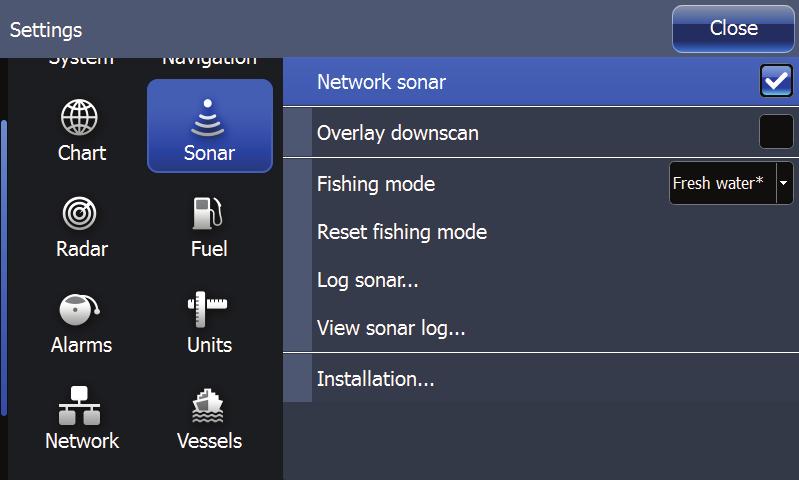Open the Fuel pump settings icon

(x=207, y=213)
